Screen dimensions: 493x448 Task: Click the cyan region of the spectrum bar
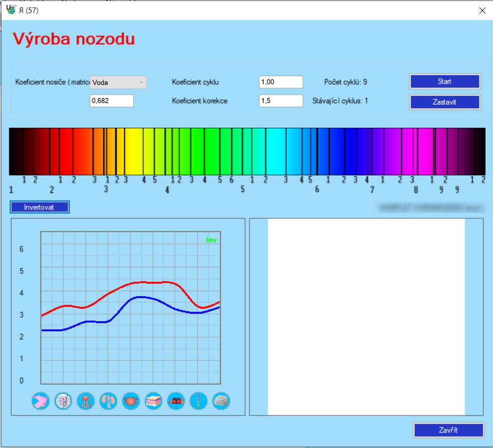[276, 151]
